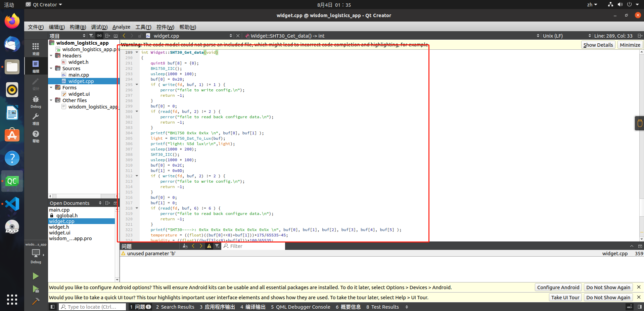Click Minimize on the warning bar
This screenshot has width=644, height=311.
[x=630, y=45]
